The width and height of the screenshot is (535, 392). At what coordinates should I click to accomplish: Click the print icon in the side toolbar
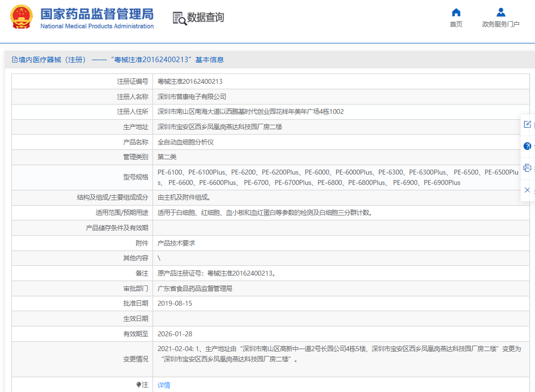click(x=527, y=168)
